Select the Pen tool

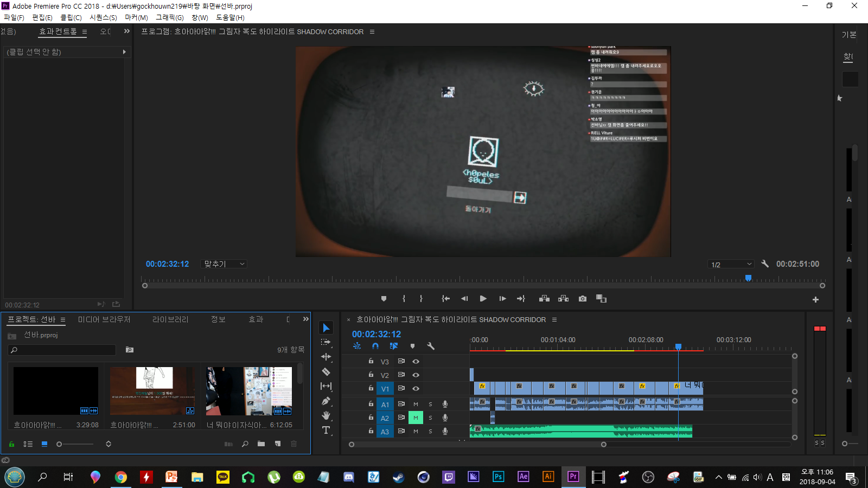pyautogui.click(x=326, y=401)
